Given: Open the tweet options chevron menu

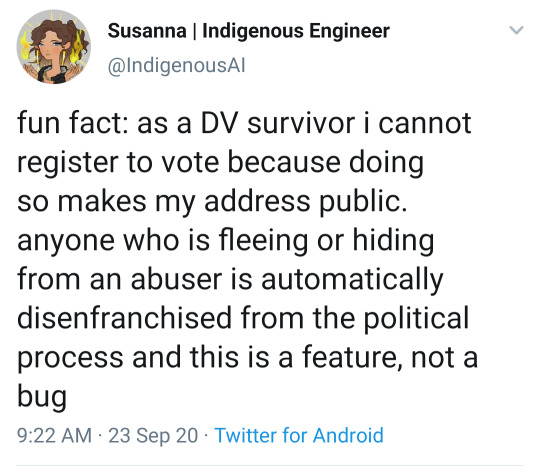Looking at the screenshot, I should pyautogui.click(x=516, y=30).
